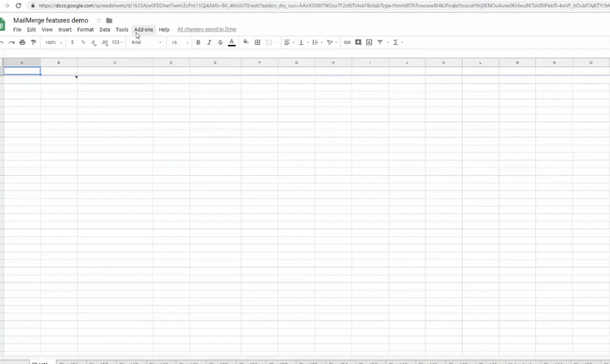Open the Insert menu

coord(65,30)
